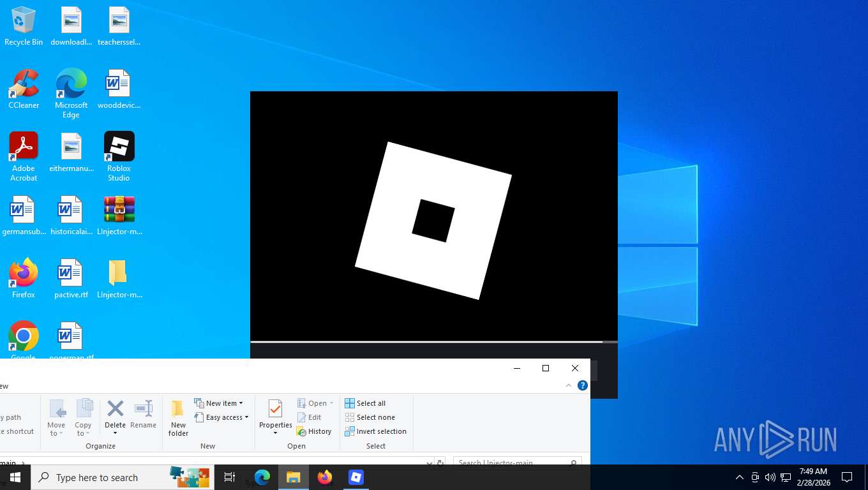Screen dimensions: 868x490
Task: Switch to Roblox on taskbar
Action: pos(356,477)
